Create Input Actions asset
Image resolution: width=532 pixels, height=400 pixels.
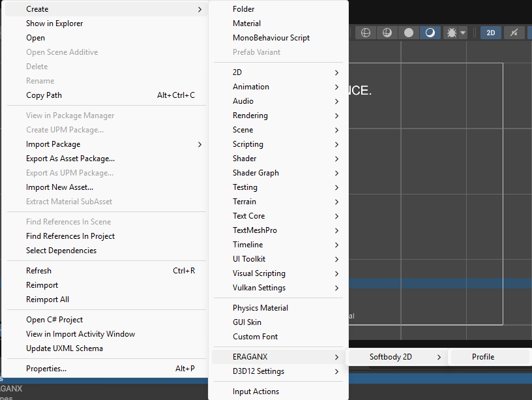(278, 392)
